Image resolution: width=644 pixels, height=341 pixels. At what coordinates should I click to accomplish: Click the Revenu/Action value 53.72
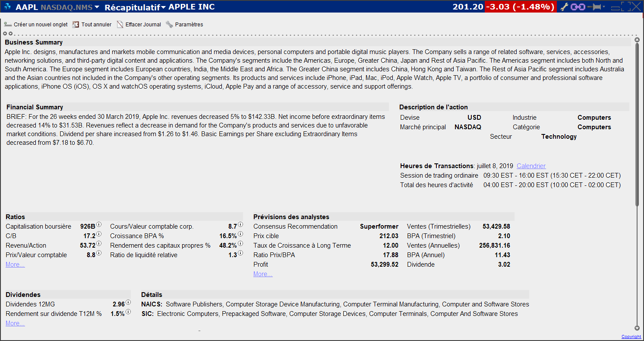pyautogui.click(x=88, y=245)
